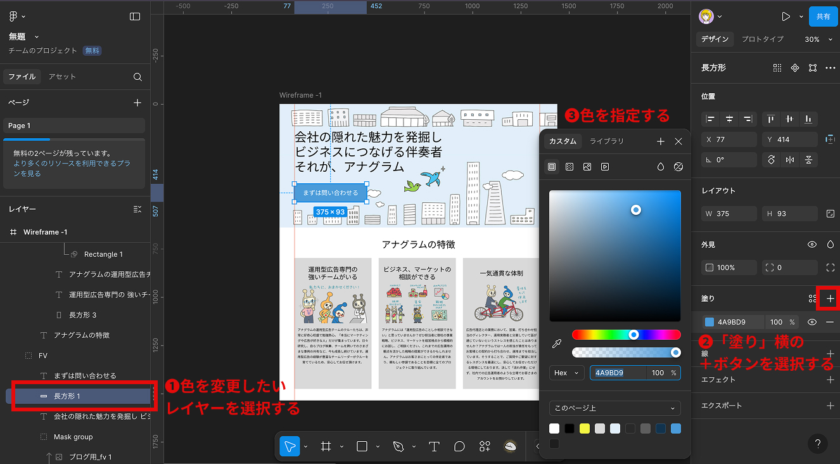
Task: Click the yellow color swatch
Action: click(x=584, y=428)
